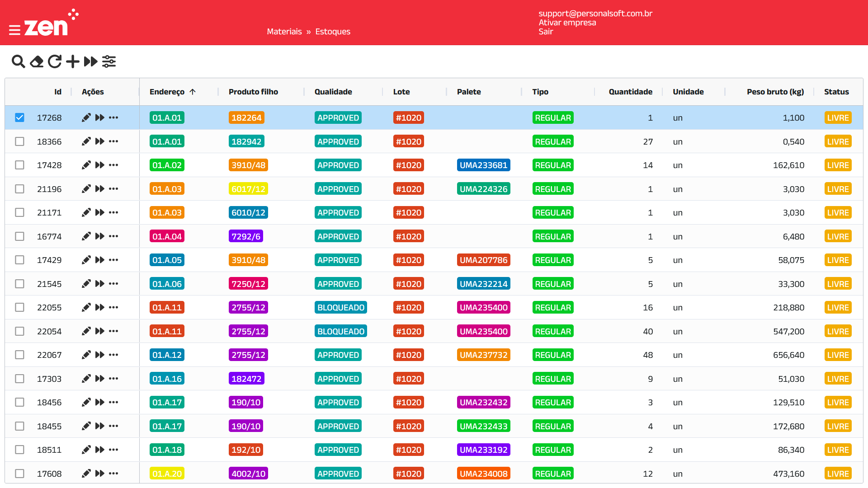Click the pencil edit icon for row 18366

coord(86,141)
